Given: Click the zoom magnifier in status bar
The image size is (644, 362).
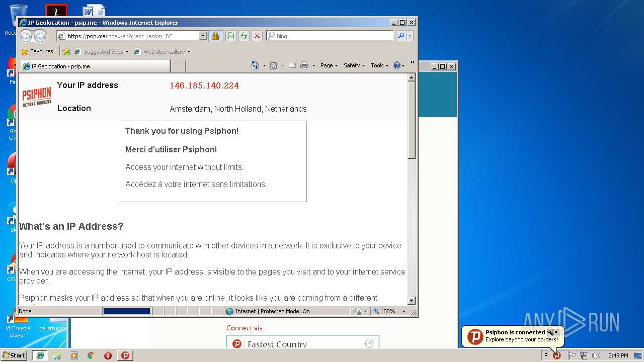Looking at the screenshot, I should point(376,311).
